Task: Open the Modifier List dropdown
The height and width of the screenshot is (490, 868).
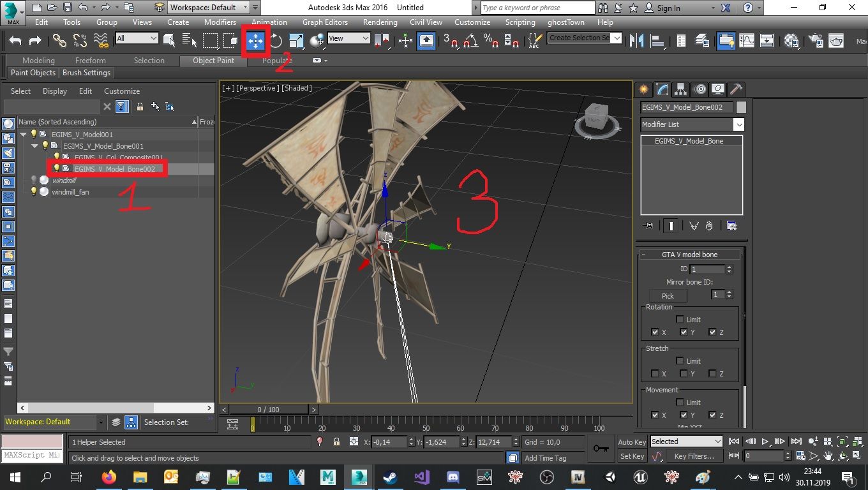Action: point(692,124)
